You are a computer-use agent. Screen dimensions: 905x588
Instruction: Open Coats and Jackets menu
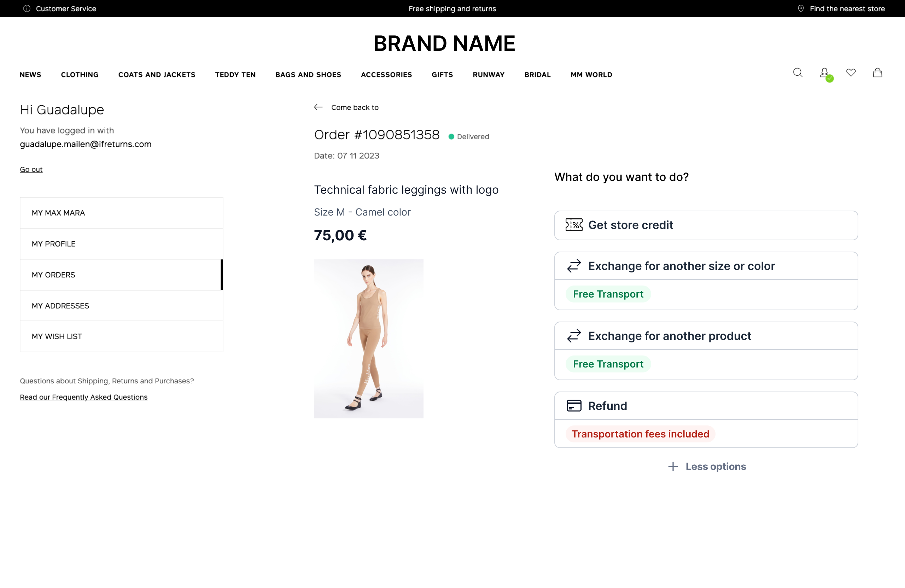point(157,75)
